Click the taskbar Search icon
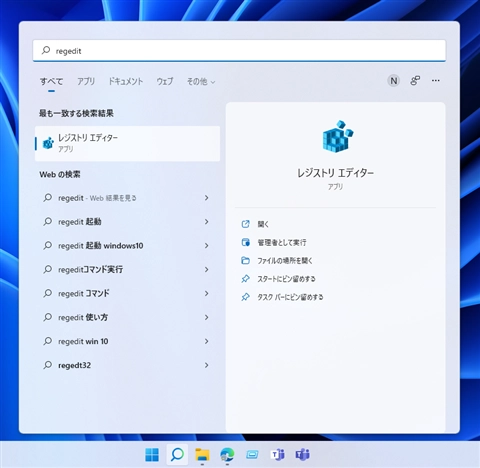This screenshot has height=468, width=480. [177, 454]
